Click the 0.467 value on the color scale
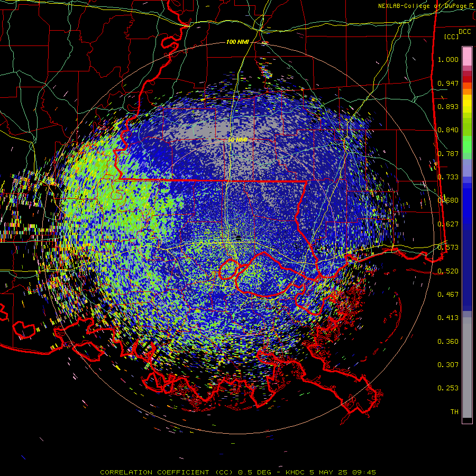Image resolution: width=476 pixels, height=476 pixels. (x=448, y=295)
